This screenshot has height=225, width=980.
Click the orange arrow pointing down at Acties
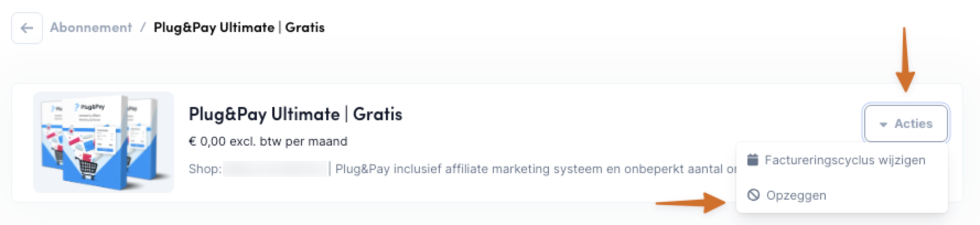[904, 61]
